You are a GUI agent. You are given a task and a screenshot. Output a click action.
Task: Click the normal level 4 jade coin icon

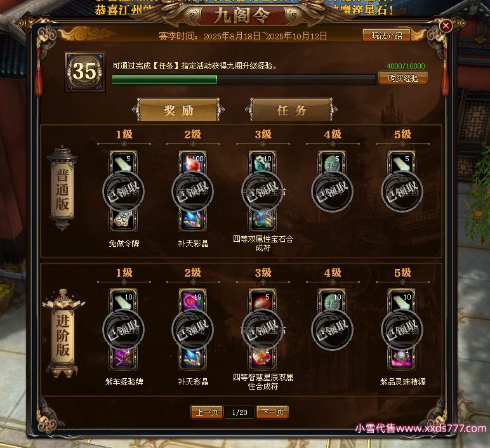(x=332, y=163)
